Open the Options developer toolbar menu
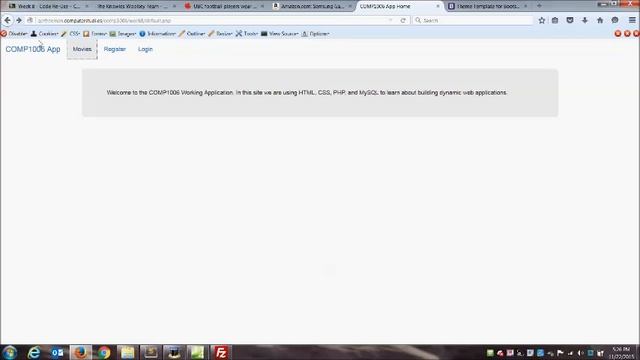This screenshot has width=640, height=360. 315,33
